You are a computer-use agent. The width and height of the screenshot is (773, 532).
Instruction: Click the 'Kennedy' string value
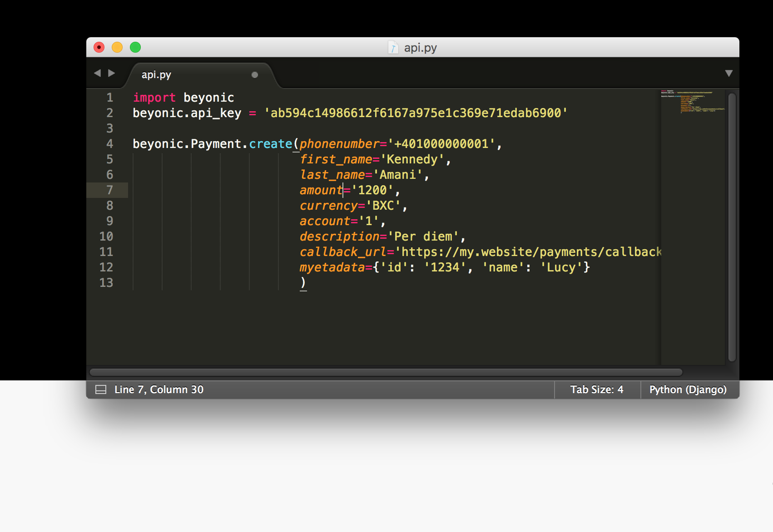tap(412, 159)
